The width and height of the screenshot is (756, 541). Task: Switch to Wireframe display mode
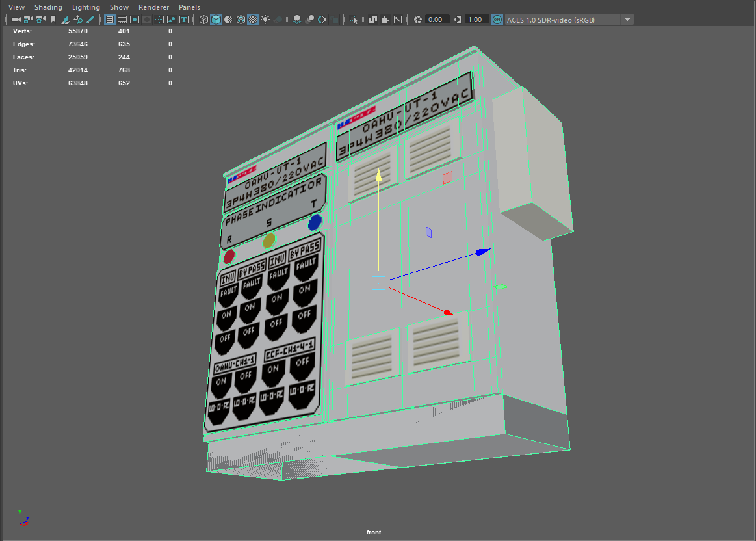pos(203,20)
